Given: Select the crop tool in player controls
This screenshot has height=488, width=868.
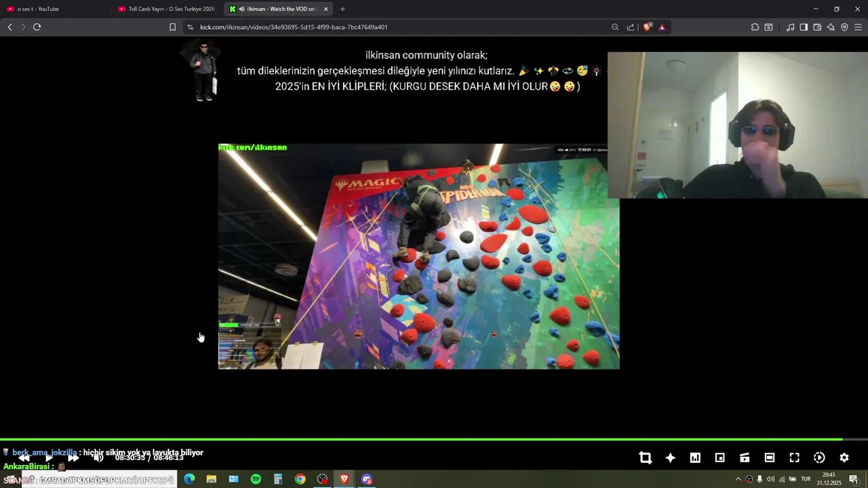Looking at the screenshot, I should click(x=646, y=457).
